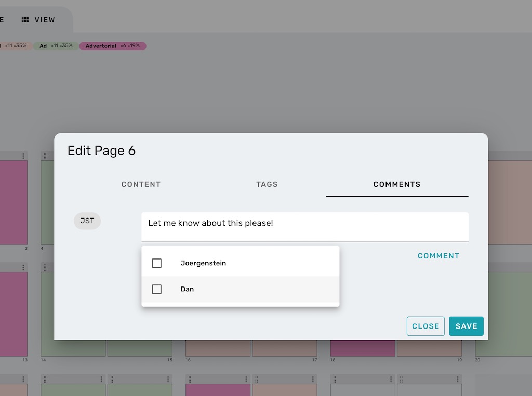Click the JST user avatar
Screen dimensions: 532x396
point(87,221)
